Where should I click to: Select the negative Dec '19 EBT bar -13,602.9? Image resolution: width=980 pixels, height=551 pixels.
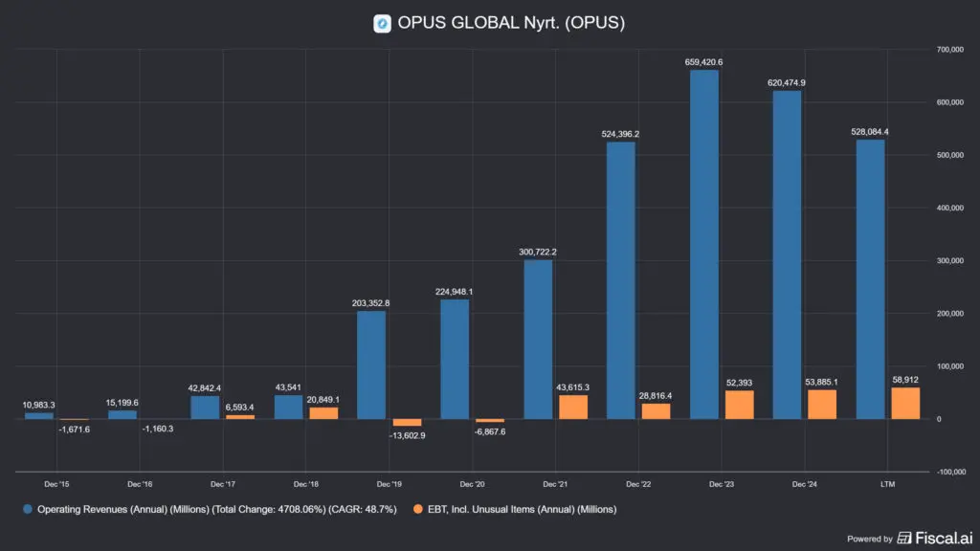407,422
